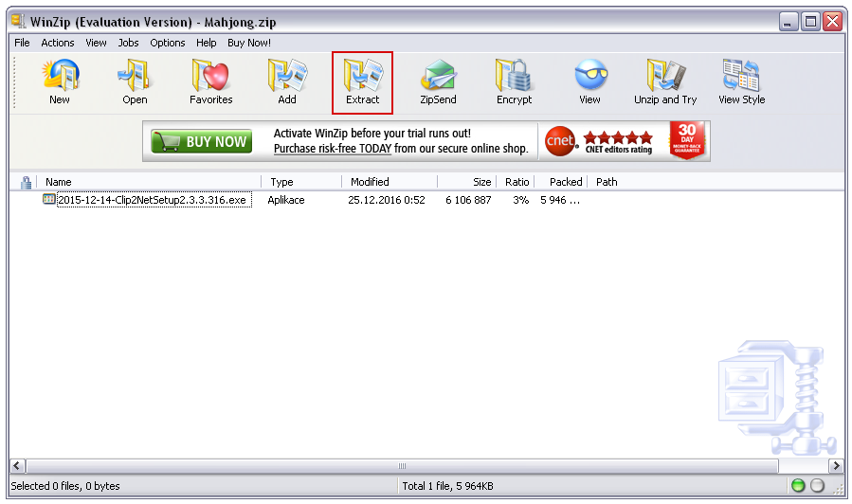
Task: Open the File menu
Action: (22, 43)
